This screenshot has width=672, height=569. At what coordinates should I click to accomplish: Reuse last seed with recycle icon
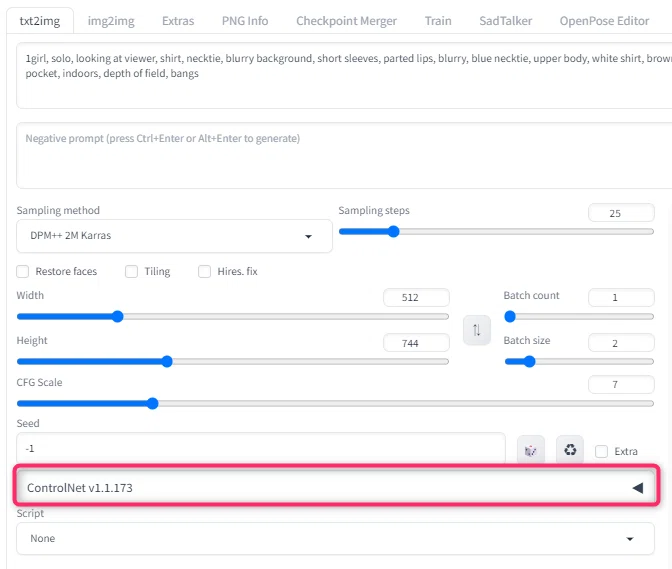[x=570, y=450]
